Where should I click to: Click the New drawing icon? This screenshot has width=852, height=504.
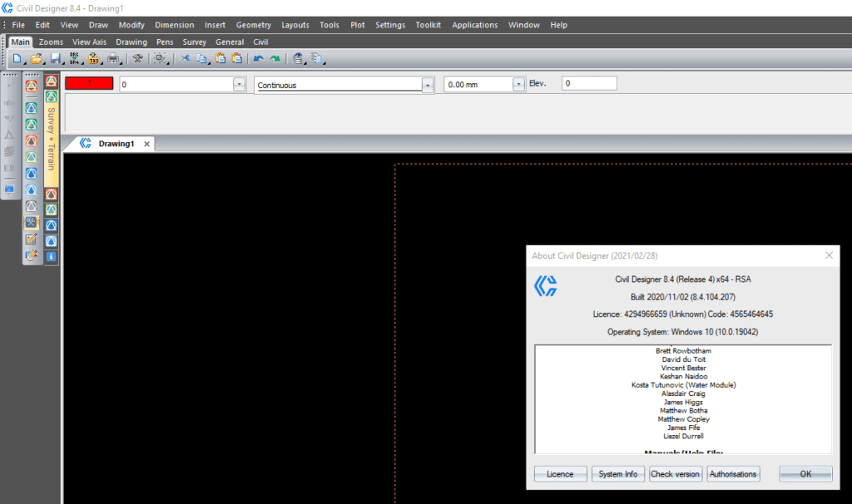(17, 59)
